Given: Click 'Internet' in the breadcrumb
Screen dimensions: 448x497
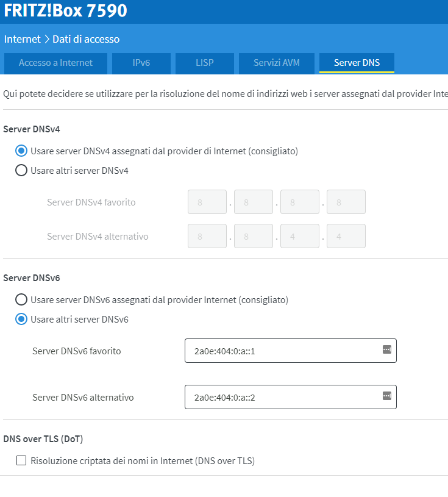Looking at the screenshot, I should click(22, 39).
